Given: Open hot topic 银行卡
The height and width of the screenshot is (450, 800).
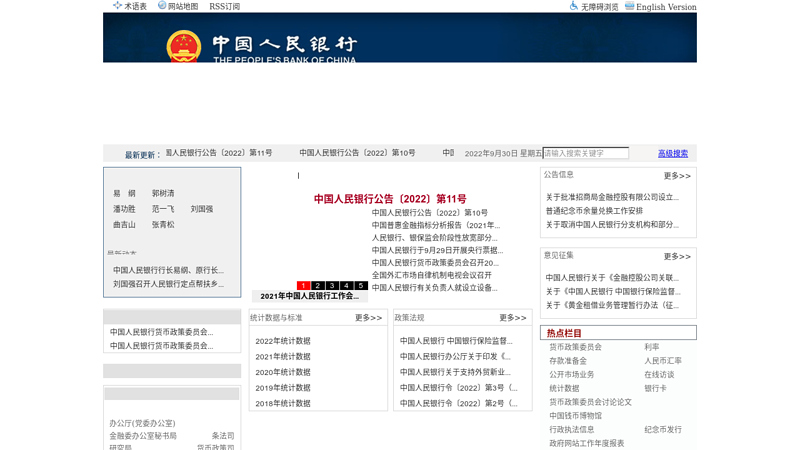Looking at the screenshot, I should 655,388.
